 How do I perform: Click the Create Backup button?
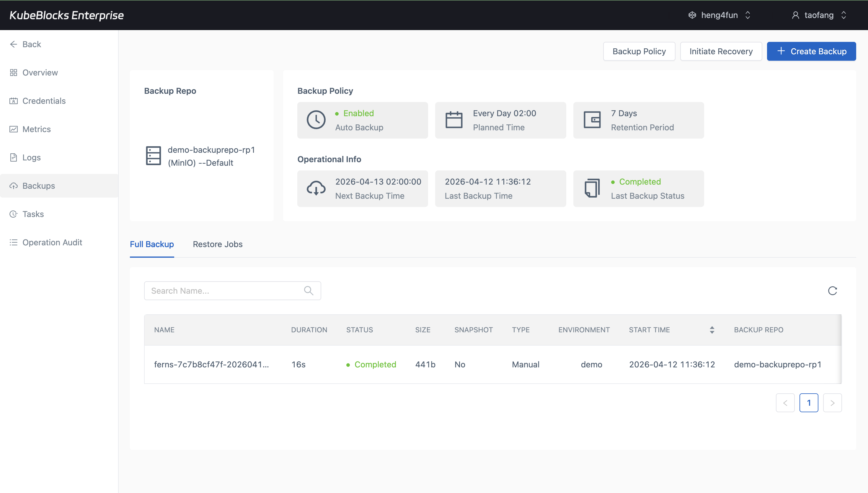tap(811, 51)
